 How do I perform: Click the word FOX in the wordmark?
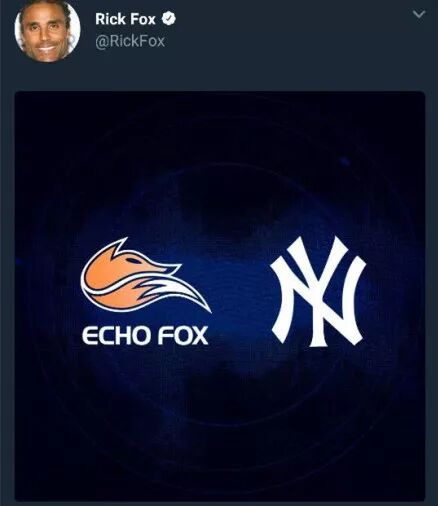[183, 335]
